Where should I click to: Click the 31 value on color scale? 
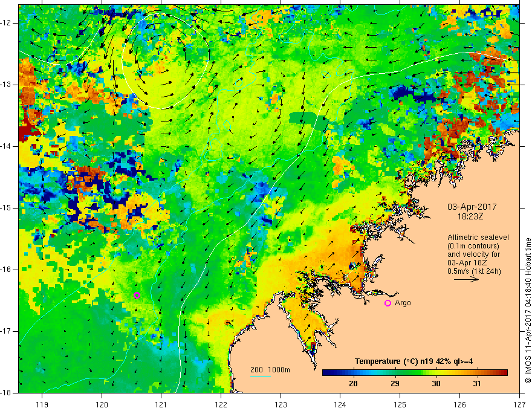click(x=477, y=384)
